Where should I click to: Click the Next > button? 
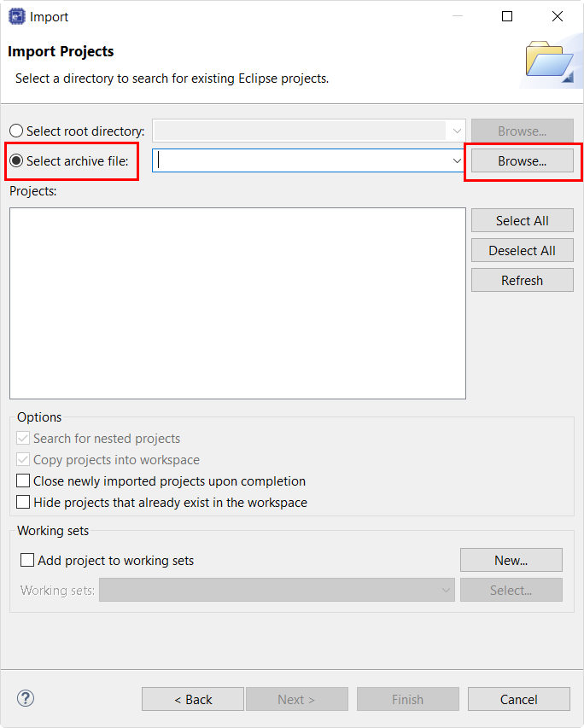[x=297, y=699]
